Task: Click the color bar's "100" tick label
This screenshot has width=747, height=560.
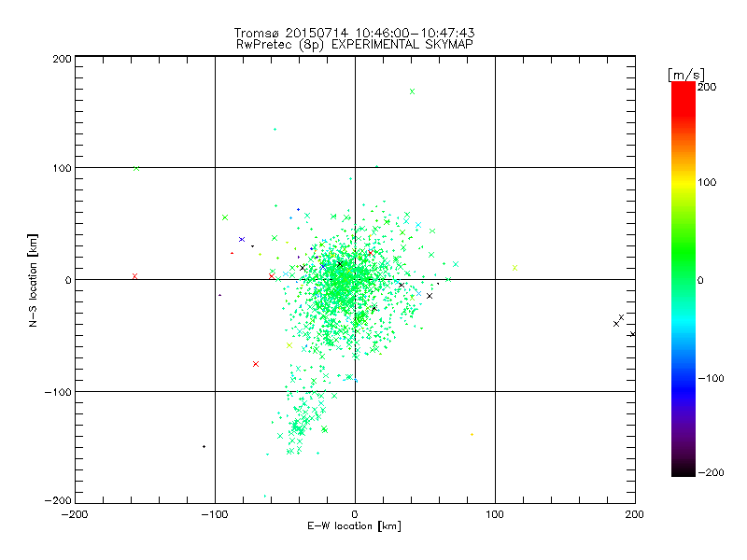Action: [x=707, y=182]
